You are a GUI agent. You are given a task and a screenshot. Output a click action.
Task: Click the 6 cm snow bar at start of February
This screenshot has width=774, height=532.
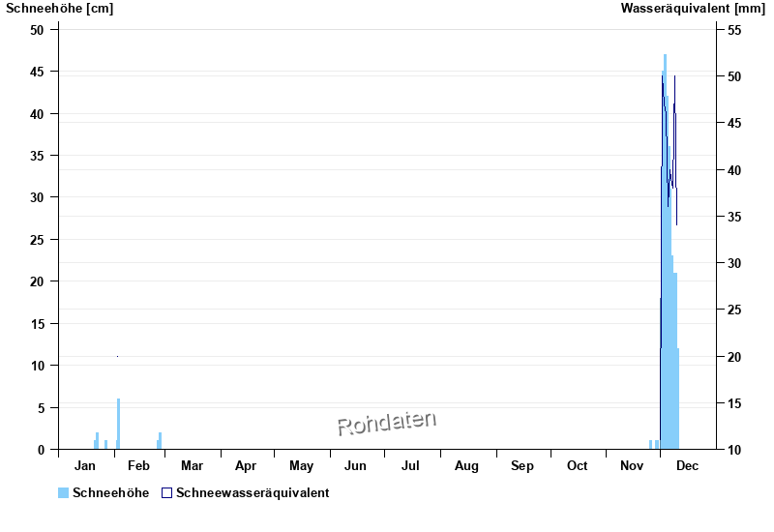pyautogui.click(x=119, y=424)
